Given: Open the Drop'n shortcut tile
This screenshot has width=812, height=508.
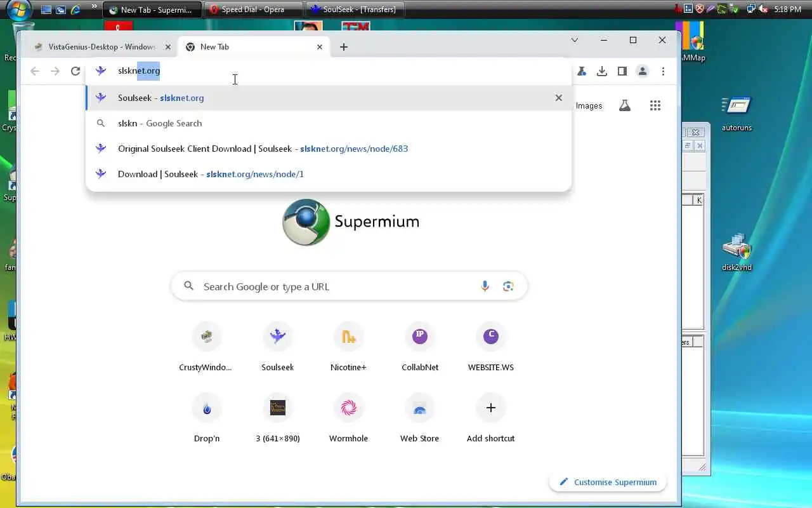Looking at the screenshot, I should pyautogui.click(x=206, y=418).
